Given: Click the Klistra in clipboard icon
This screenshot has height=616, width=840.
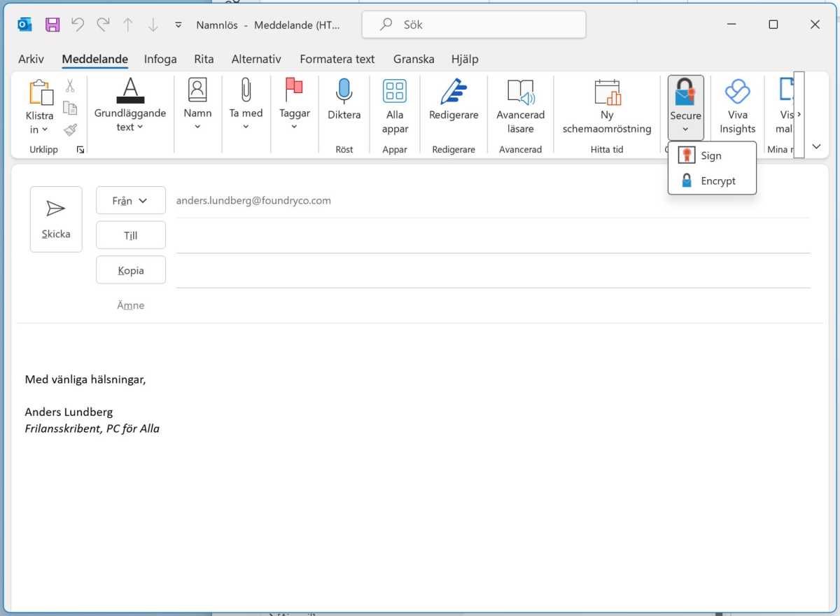Looking at the screenshot, I should (x=41, y=93).
